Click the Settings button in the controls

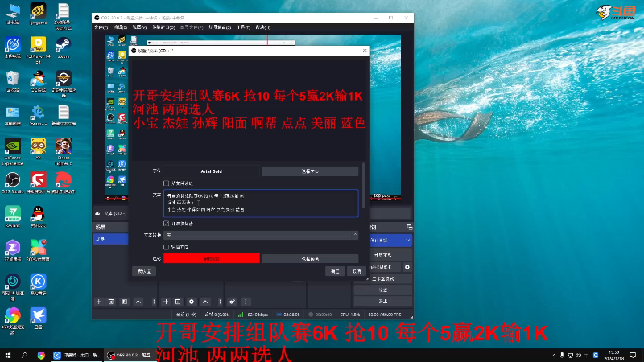pos(383,290)
